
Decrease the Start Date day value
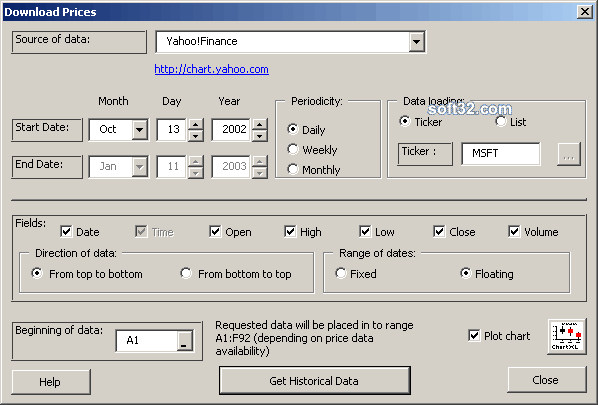(195, 135)
